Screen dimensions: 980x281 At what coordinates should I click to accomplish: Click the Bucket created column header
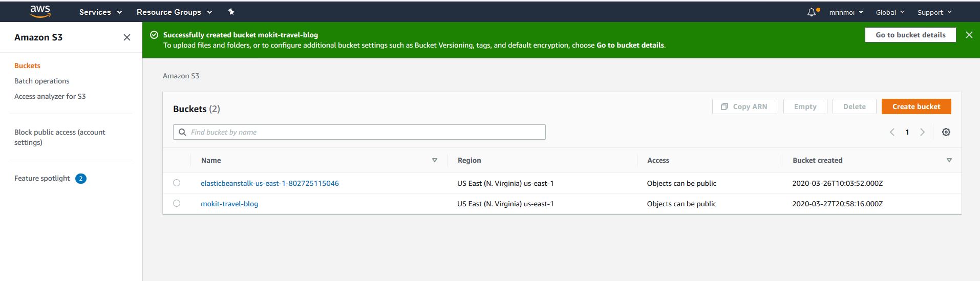pos(818,160)
